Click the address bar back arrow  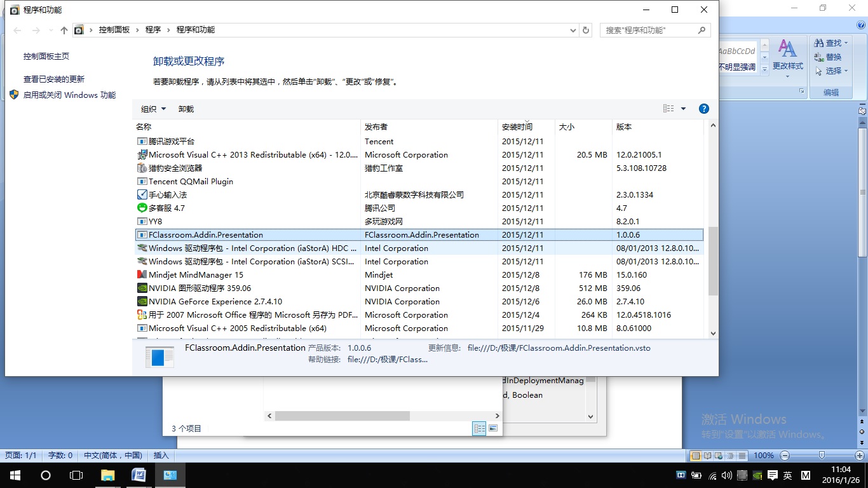point(17,30)
